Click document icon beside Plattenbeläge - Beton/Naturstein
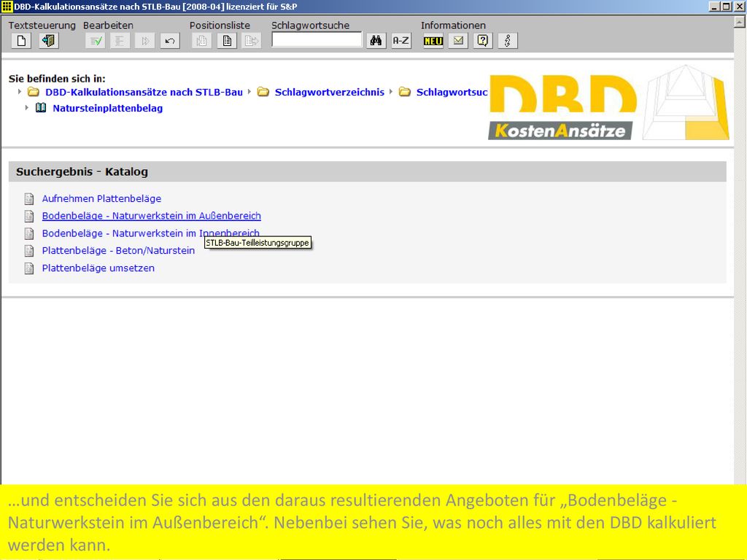The image size is (747, 560). pos(29,251)
